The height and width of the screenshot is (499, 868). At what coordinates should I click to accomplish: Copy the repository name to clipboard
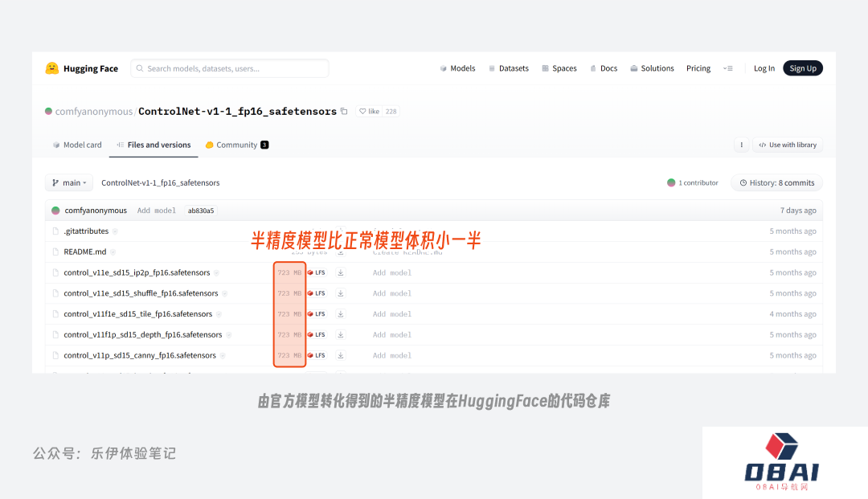(x=344, y=111)
